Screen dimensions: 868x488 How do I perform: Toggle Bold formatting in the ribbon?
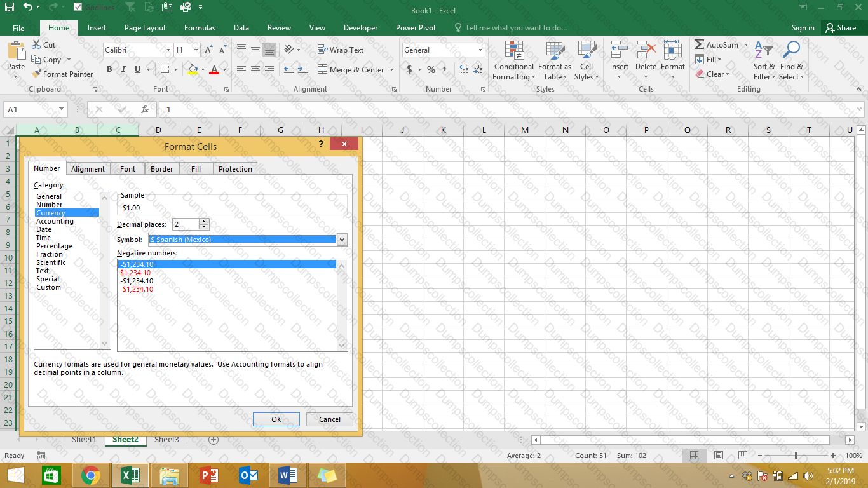(x=109, y=69)
